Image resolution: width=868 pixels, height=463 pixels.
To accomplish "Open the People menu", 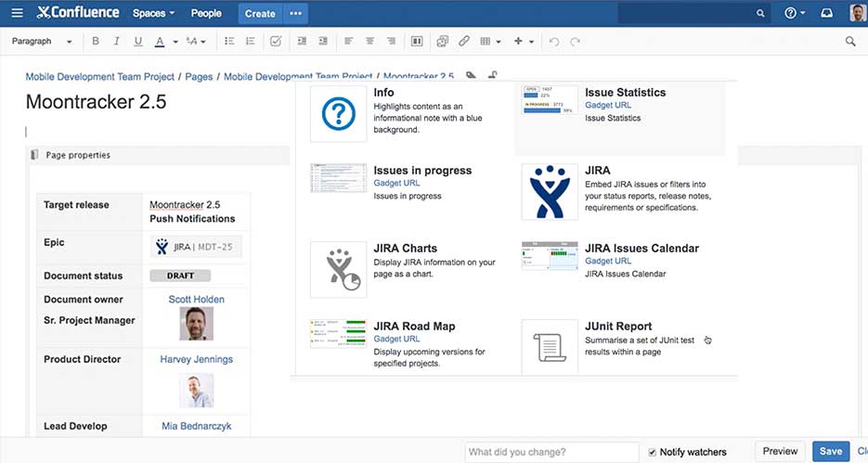I will tap(206, 13).
